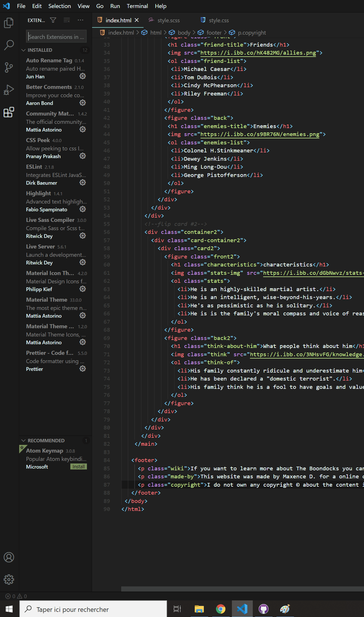Open the Search view in activity bar
The image size is (364, 617).
click(9, 45)
